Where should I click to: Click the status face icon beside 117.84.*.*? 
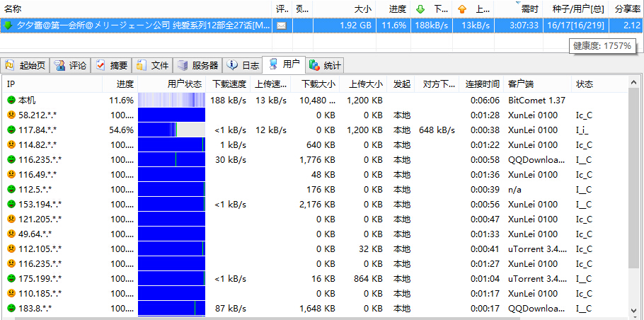[11, 130]
